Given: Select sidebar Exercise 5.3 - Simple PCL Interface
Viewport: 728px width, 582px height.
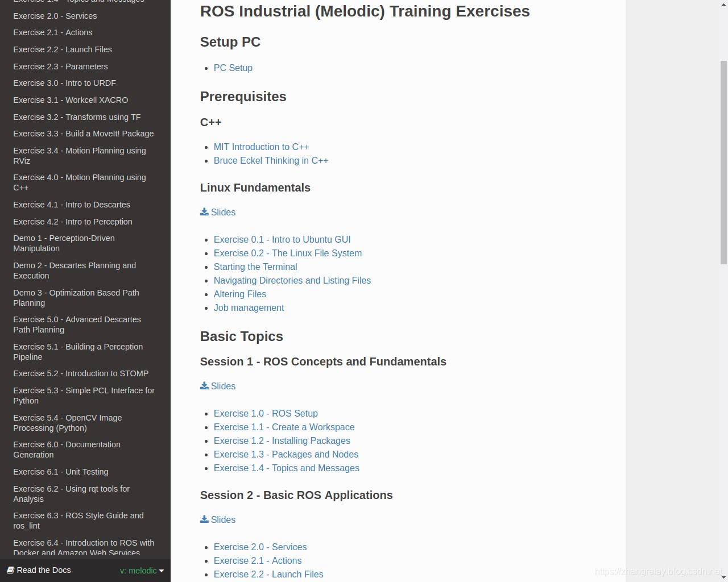Looking at the screenshot, I should coord(85,396).
